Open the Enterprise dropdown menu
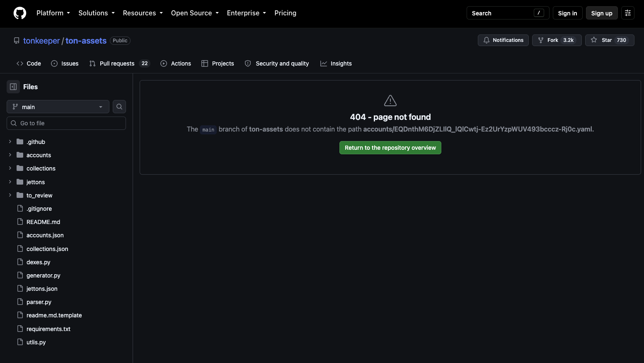Image resolution: width=644 pixels, height=363 pixels. pos(246,13)
